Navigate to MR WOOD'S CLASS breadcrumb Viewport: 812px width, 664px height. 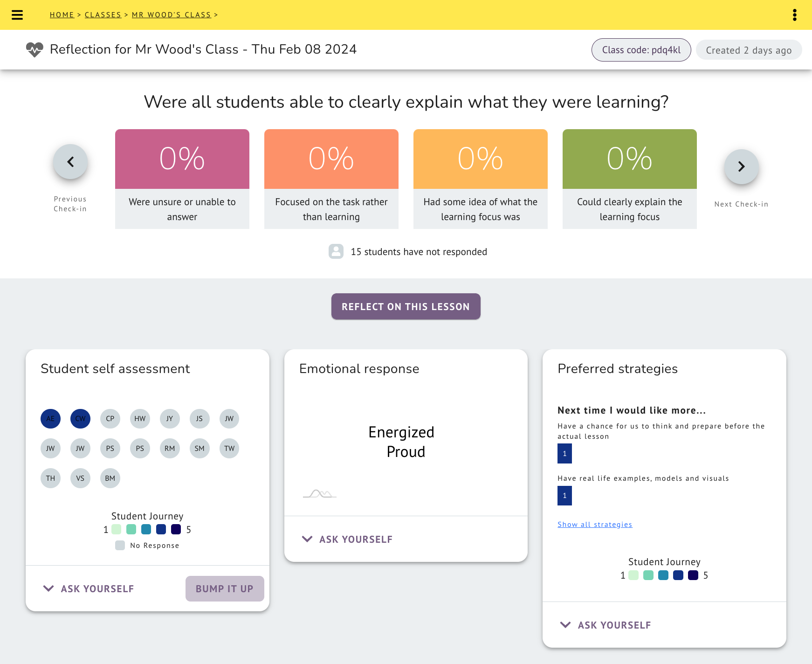(x=172, y=15)
